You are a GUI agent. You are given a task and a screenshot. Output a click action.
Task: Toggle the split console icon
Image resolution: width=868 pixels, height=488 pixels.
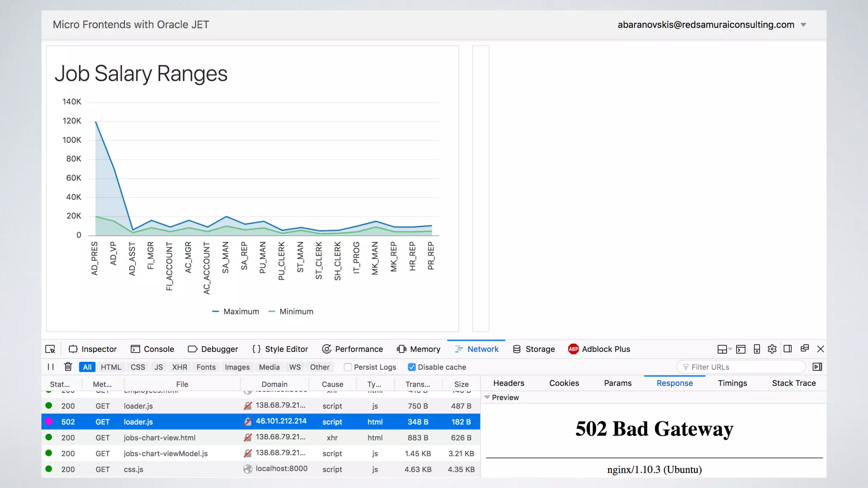[740, 349]
